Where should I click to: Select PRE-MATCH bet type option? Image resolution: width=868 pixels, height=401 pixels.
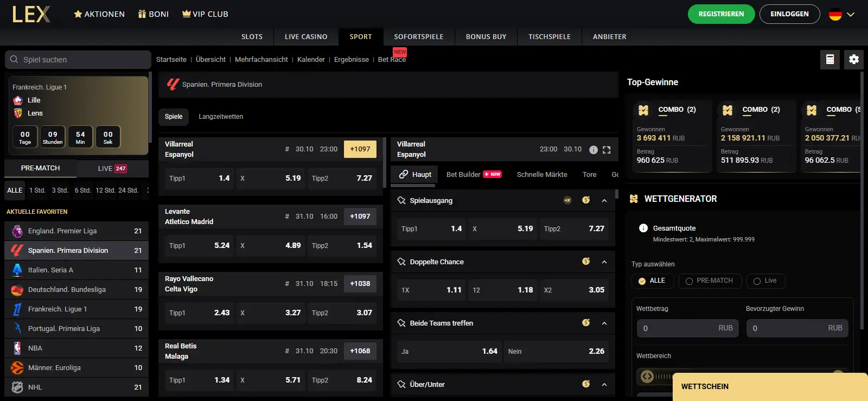tap(710, 281)
